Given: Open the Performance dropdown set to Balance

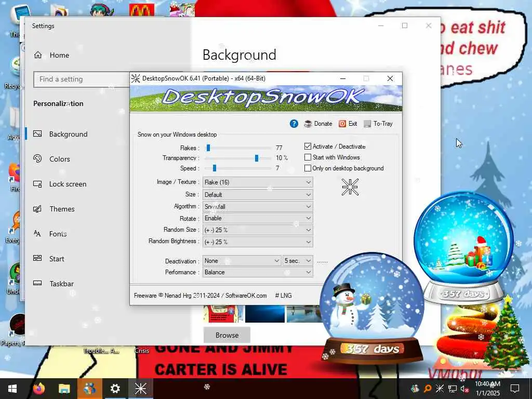Looking at the screenshot, I should tap(258, 272).
